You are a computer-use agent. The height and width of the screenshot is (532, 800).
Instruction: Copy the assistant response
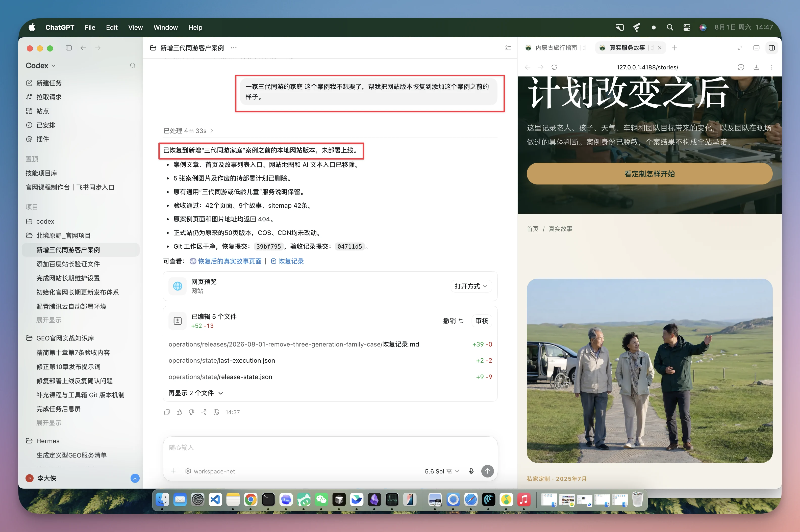(167, 412)
